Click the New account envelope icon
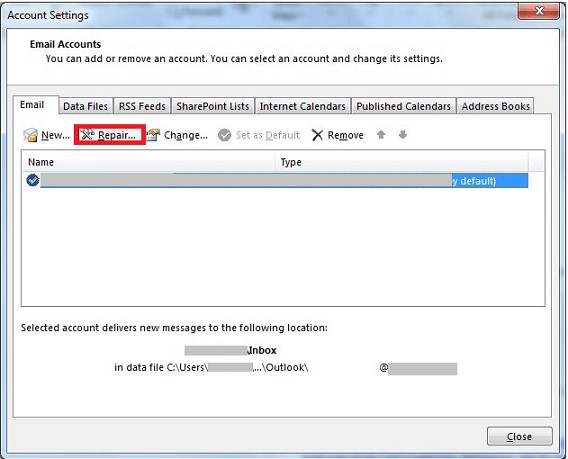The image size is (568, 459). (30, 135)
